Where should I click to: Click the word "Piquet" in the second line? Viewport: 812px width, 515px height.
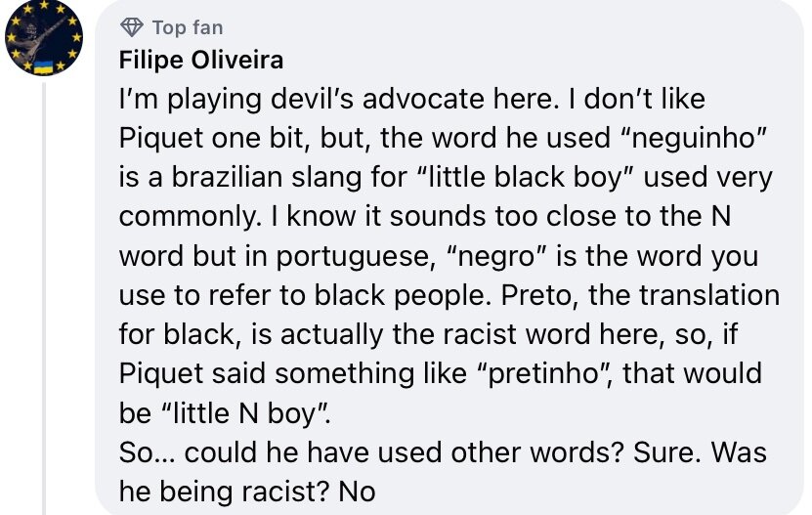coord(161,139)
